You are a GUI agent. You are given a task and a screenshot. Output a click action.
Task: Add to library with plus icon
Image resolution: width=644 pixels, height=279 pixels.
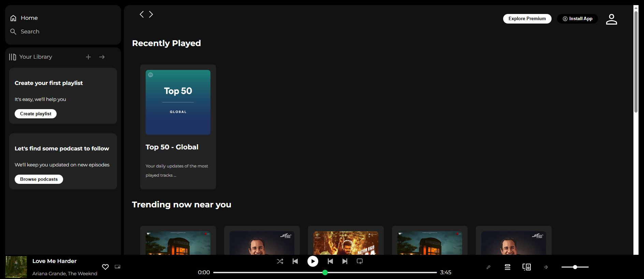point(88,57)
